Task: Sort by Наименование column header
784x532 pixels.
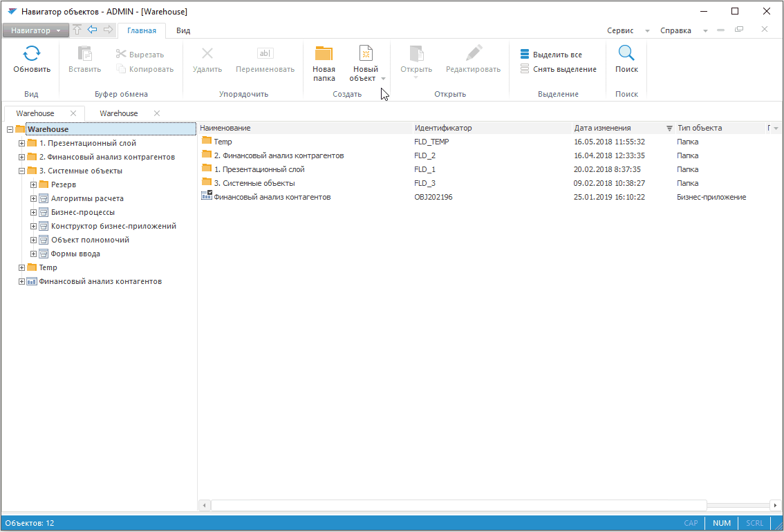Action: coord(304,128)
